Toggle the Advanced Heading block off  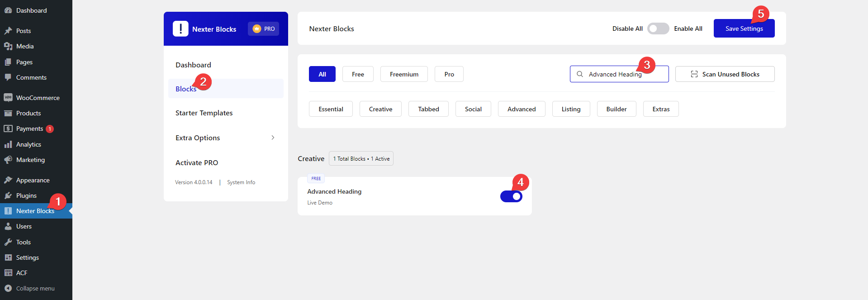point(511,196)
